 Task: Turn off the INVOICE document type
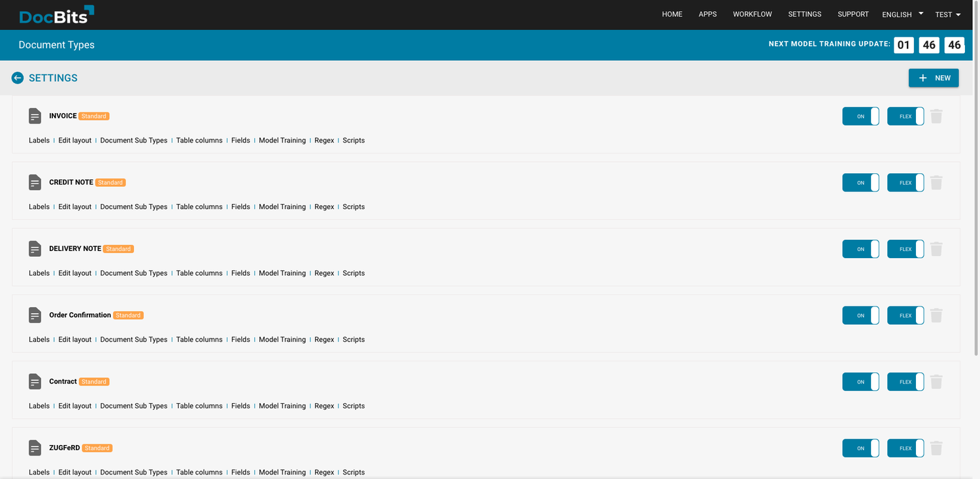pos(860,116)
